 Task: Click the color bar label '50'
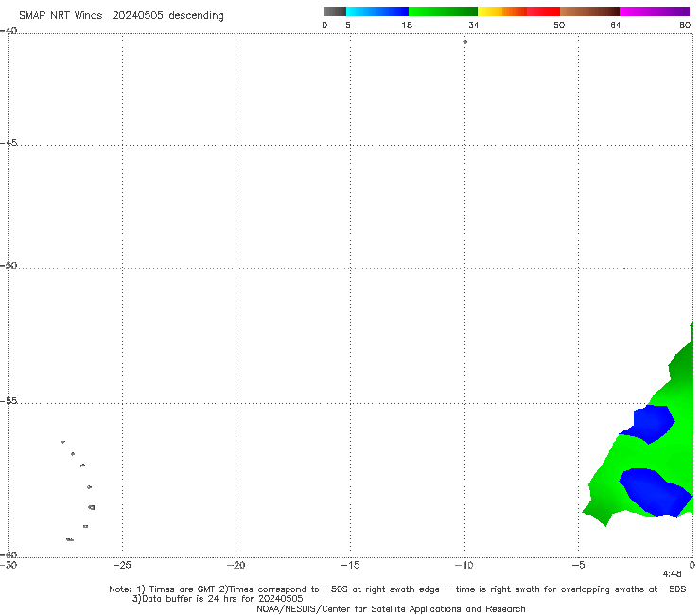[559, 25]
